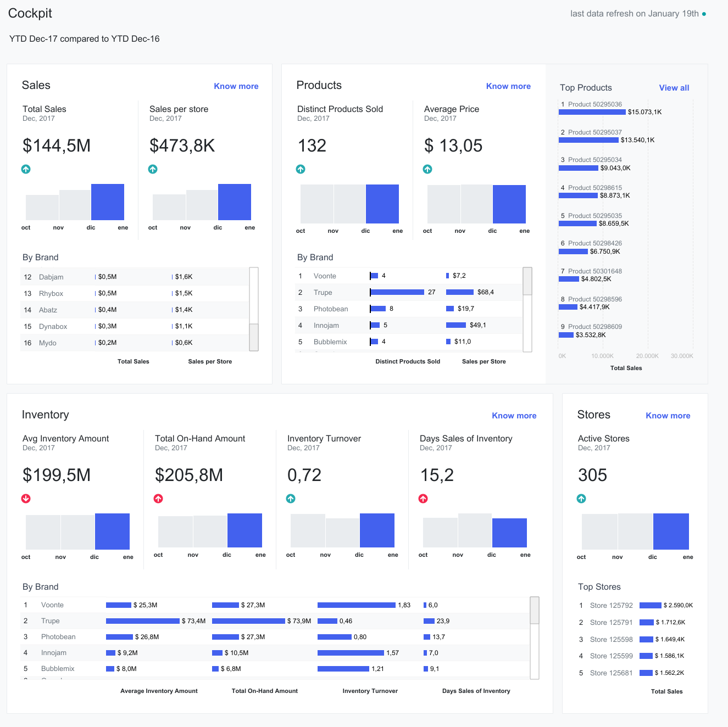Follow Know more link in Inventory panel

tap(514, 416)
